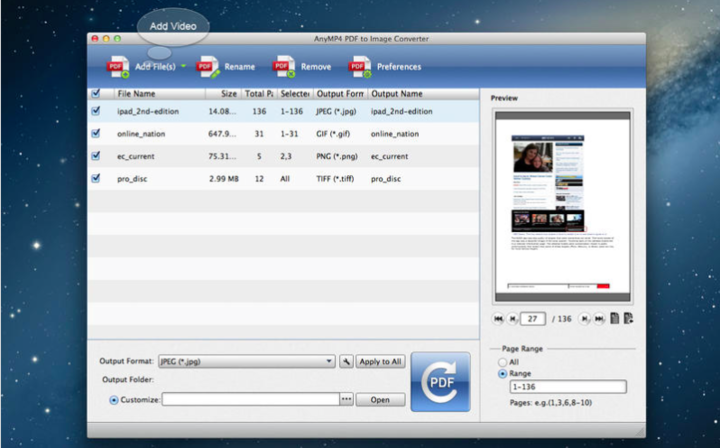Go to next page in preview
This screenshot has width=720, height=448.
pyautogui.click(x=584, y=319)
